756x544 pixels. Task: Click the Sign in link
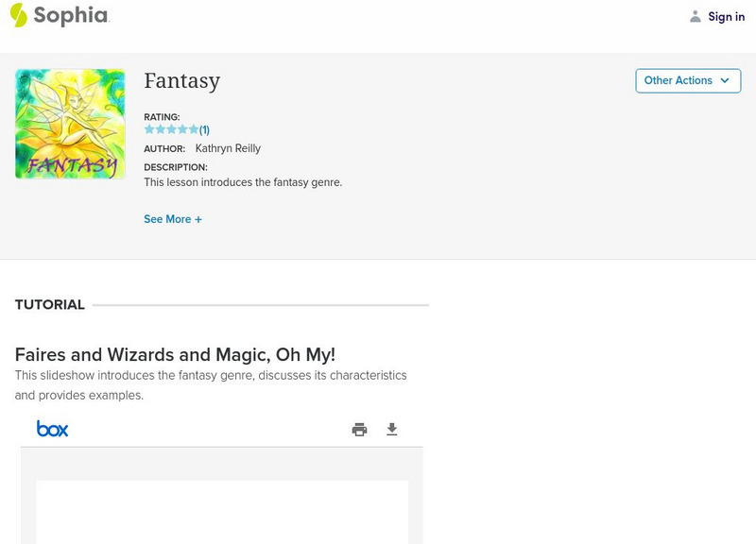[x=726, y=17]
